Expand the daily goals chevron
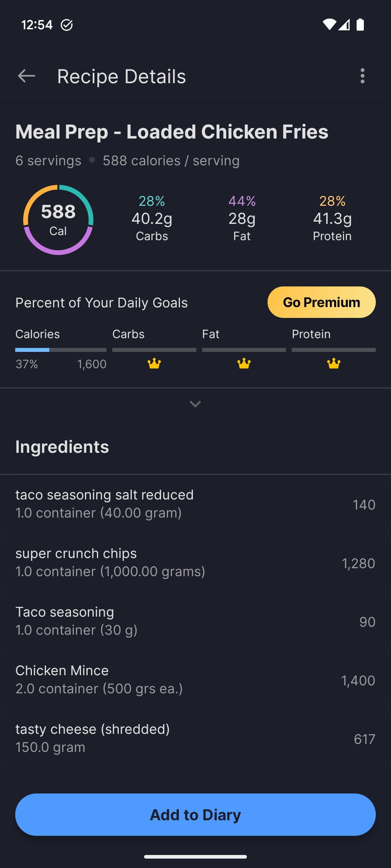391x868 pixels. click(195, 404)
